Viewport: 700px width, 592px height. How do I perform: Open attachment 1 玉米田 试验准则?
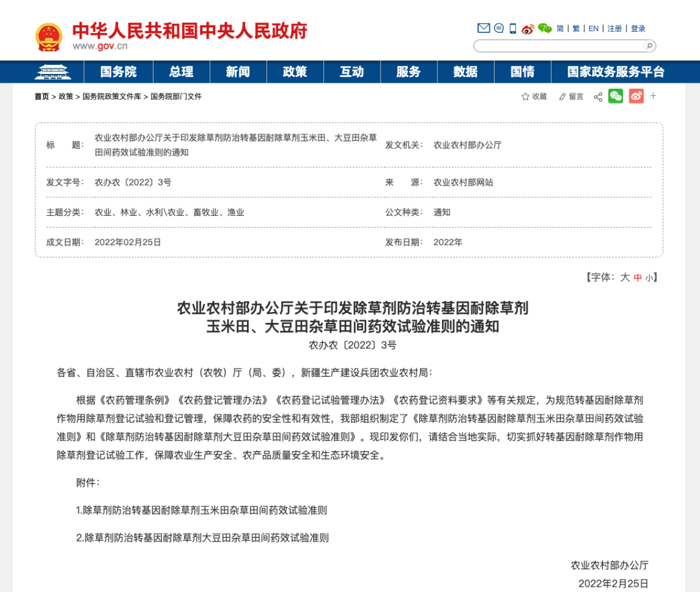click(202, 510)
